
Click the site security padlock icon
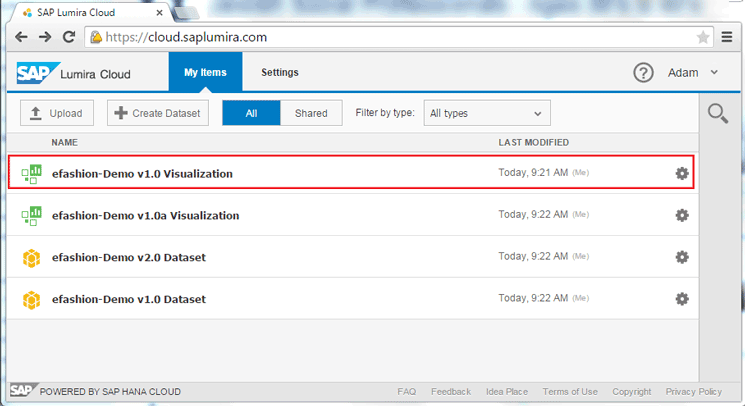pos(96,37)
